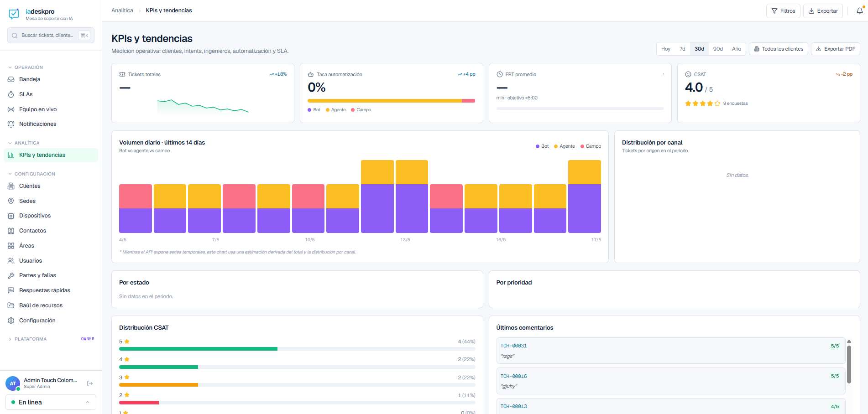Click the Tasa automatización progress bar

point(392,101)
